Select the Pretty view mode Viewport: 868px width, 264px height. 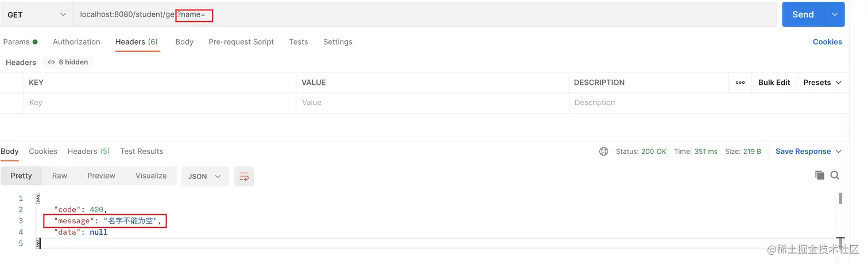pos(21,176)
